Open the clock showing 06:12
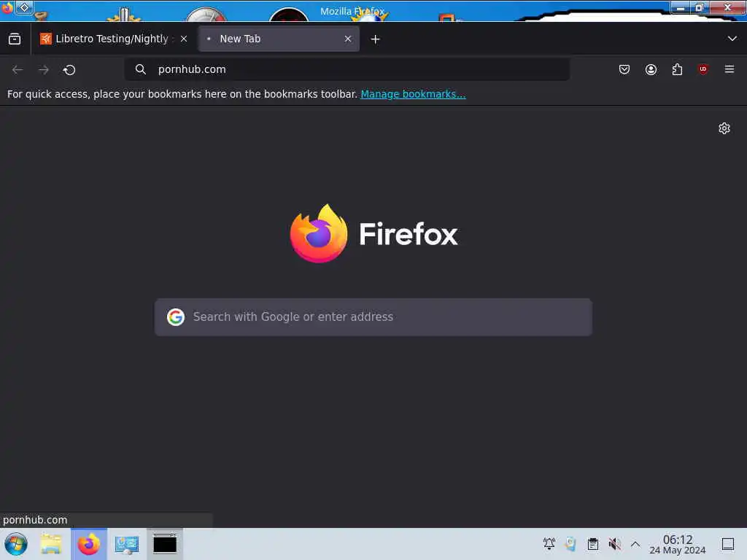Image resolution: width=747 pixels, height=560 pixels. pyautogui.click(x=678, y=544)
